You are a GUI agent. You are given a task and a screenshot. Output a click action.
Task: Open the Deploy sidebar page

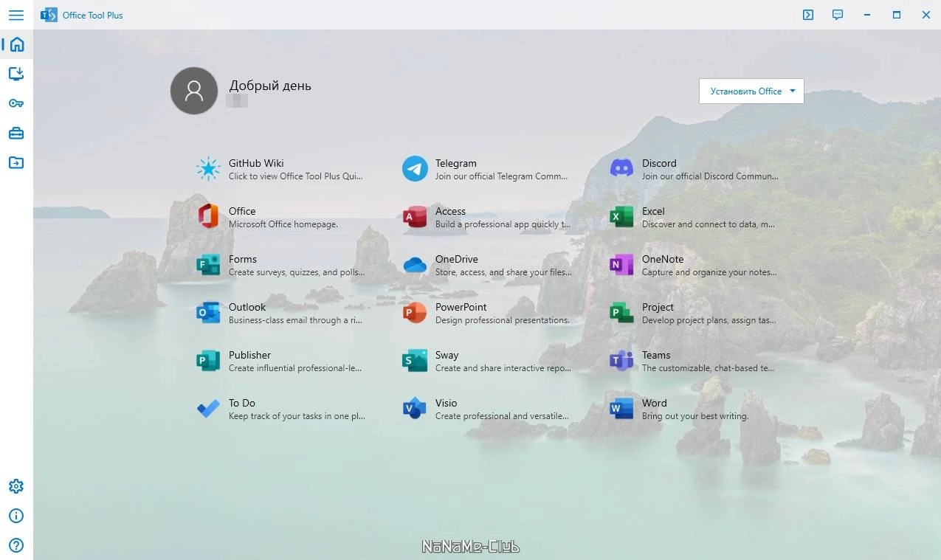click(16, 74)
